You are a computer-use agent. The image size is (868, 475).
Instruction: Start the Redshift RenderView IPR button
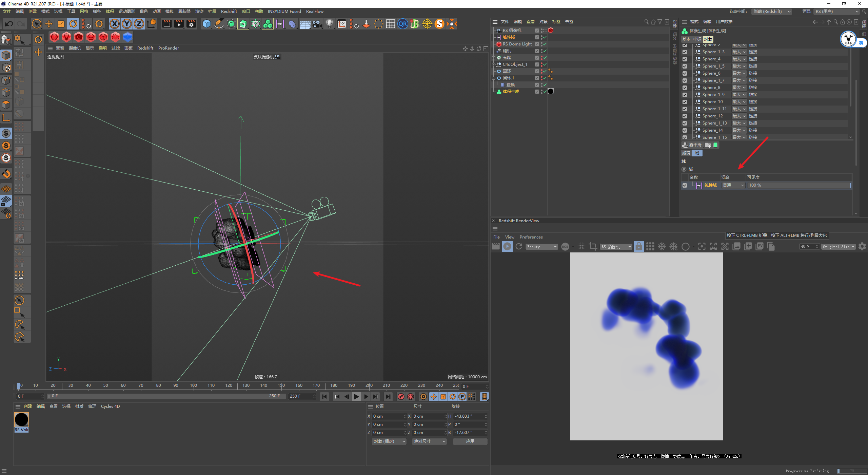pyautogui.click(x=507, y=247)
